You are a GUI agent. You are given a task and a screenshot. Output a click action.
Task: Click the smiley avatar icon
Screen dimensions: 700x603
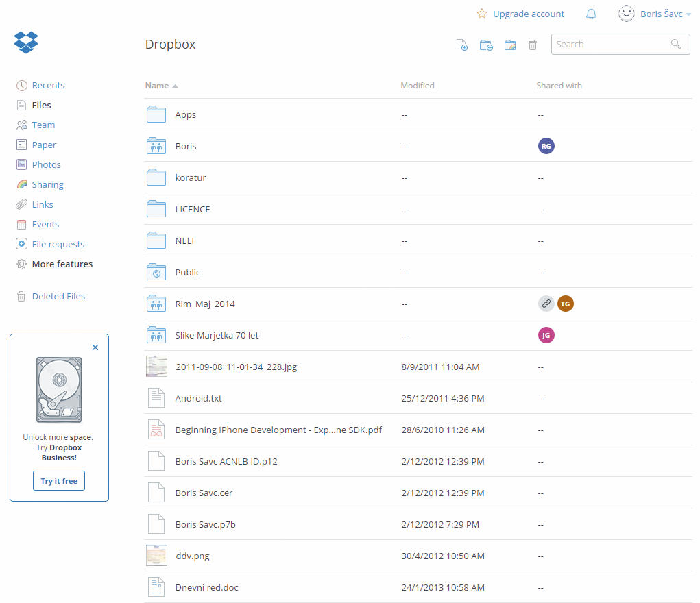click(627, 14)
